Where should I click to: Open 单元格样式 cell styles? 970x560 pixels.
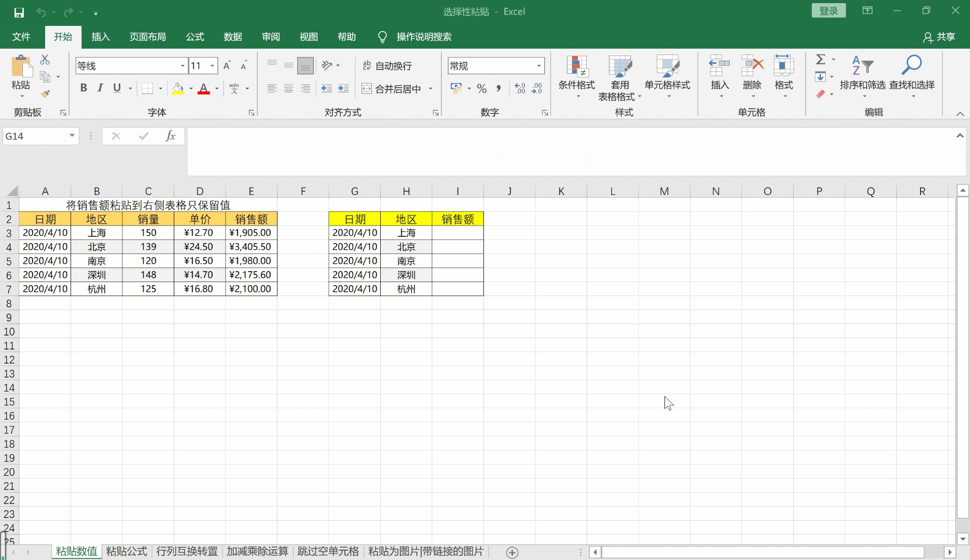coord(668,77)
